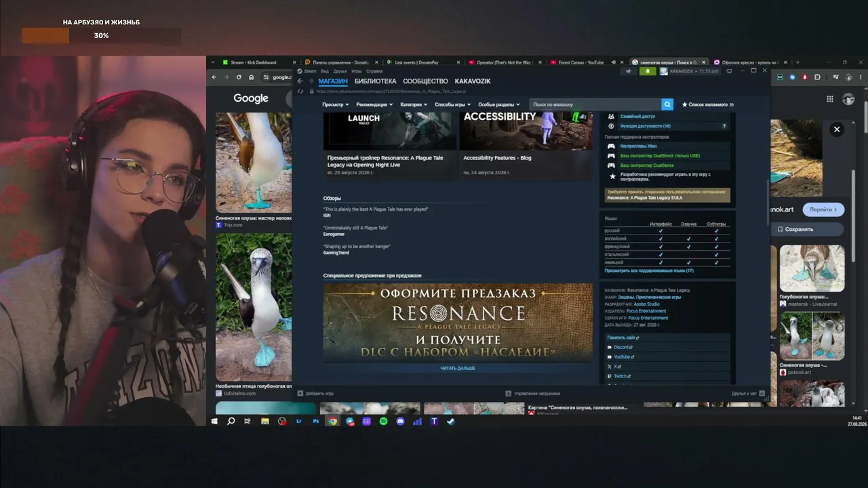This screenshot has height=488, width=868.
Task: Expand the Способы игры dropdown
Action: [453, 104]
